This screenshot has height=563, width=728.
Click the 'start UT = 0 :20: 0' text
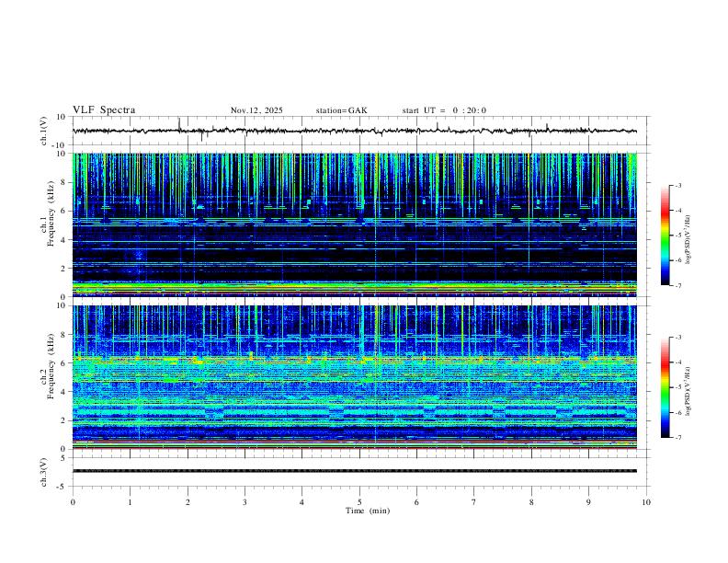tap(444, 110)
